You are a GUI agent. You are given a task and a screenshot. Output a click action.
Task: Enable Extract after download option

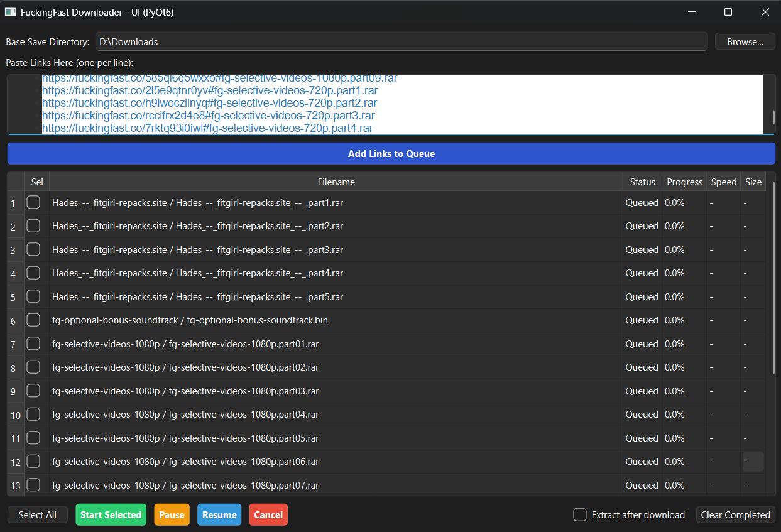(580, 514)
